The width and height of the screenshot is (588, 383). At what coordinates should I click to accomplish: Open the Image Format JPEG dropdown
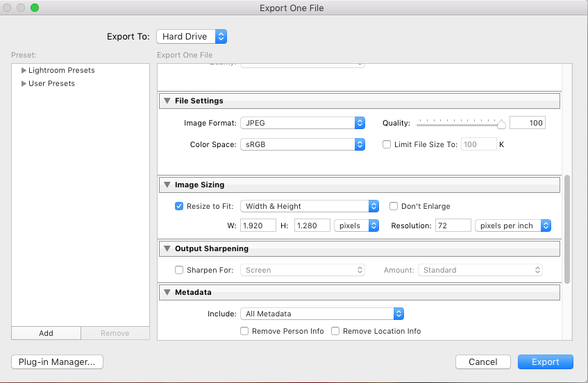[303, 123]
